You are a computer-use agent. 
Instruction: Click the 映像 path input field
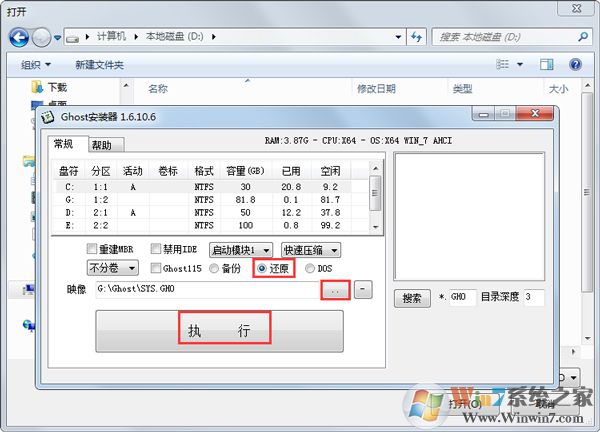coord(205,290)
